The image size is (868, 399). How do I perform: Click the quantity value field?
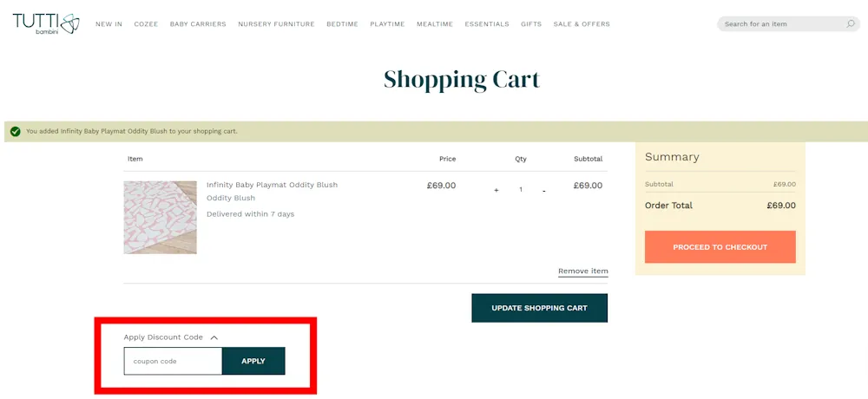tap(520, 190)
